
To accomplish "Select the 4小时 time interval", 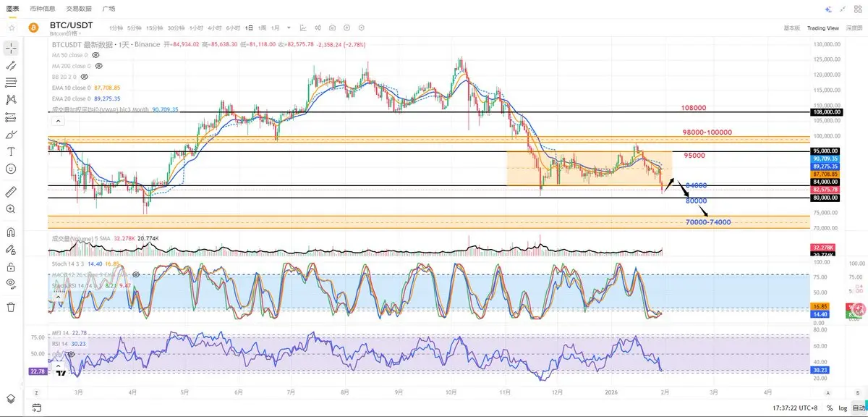I will click(214, 28).
